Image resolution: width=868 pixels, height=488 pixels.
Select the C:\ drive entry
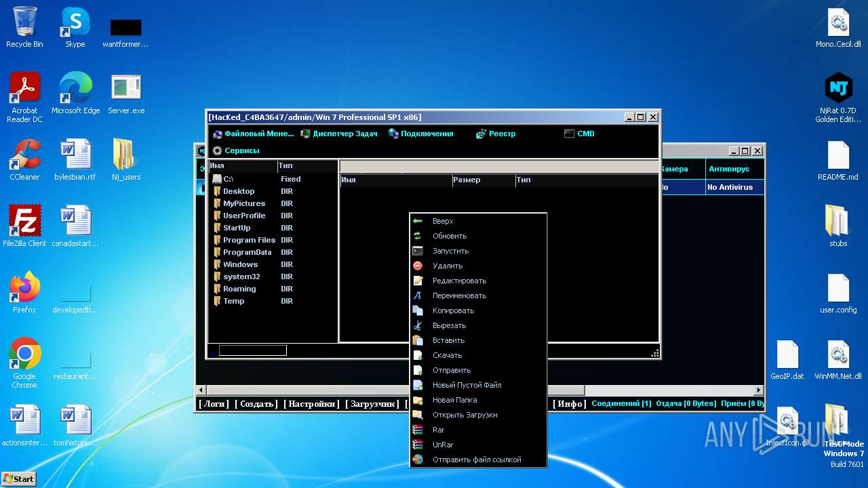coord(273,179)
